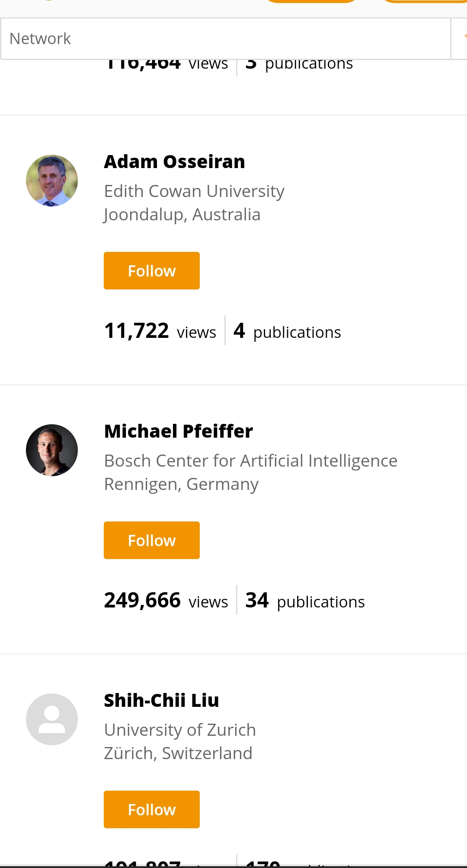Screen dimensions: 467x868
Task: Follow Michael Pfeiffer
Action: coord(152,541)
